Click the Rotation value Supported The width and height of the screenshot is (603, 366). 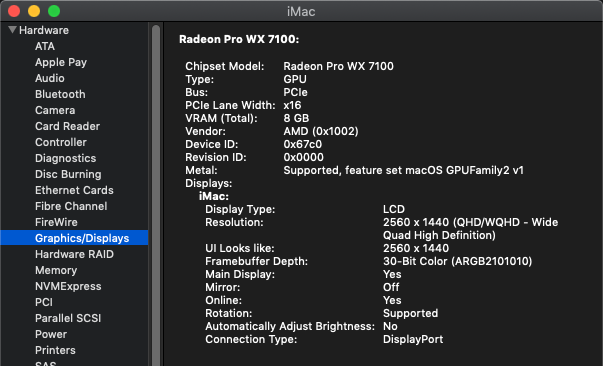point(410,313)
